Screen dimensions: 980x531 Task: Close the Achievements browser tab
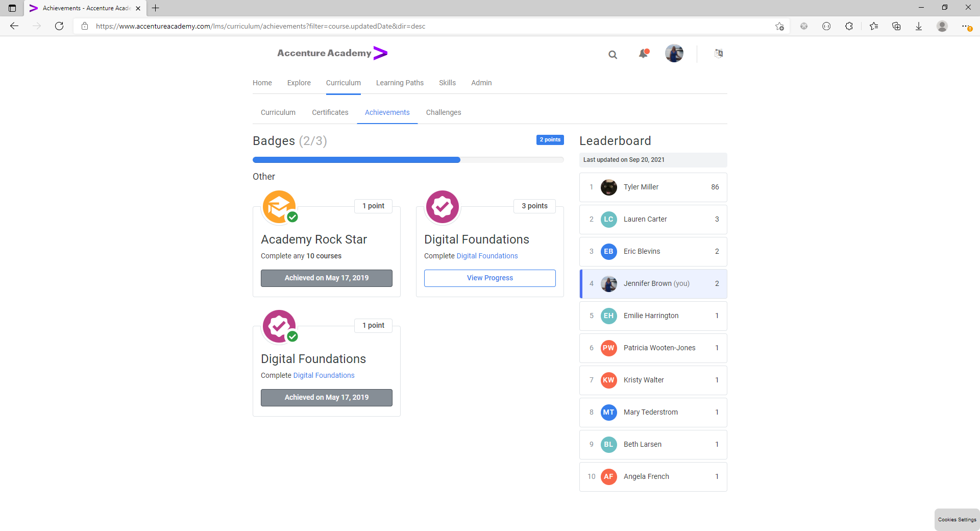(138, 8)
